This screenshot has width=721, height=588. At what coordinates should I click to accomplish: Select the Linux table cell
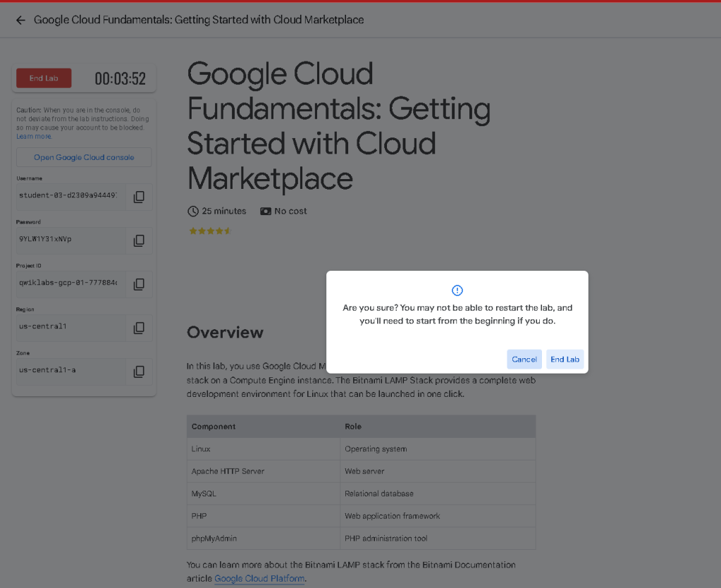pos(263,449)
